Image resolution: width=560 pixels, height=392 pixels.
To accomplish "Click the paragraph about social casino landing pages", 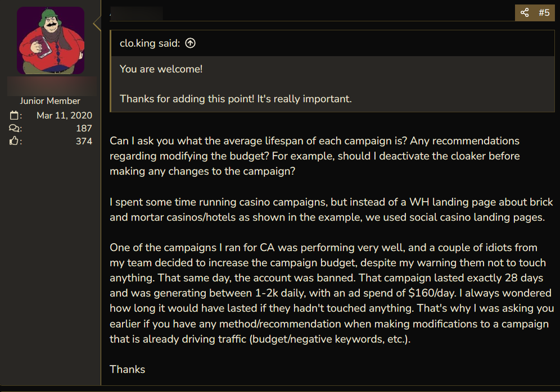I will [331, 209].
